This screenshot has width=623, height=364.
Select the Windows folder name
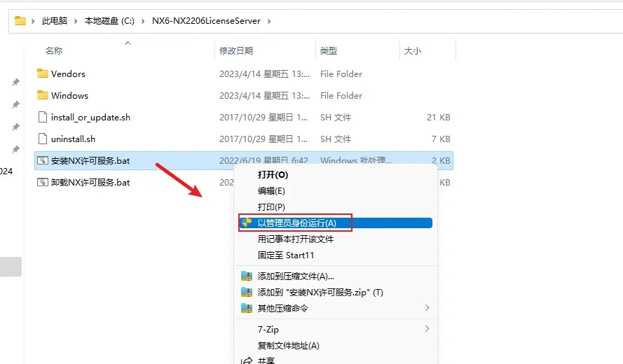(x=69, y=96)
